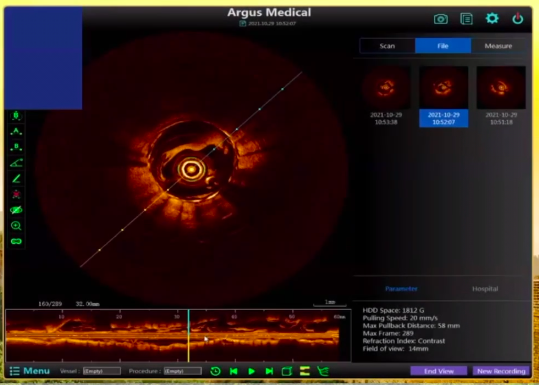The height and width of the screenshot is (385, 539).
Task: Toggle the ellipse area hide tool
Action: coord(16,210)
